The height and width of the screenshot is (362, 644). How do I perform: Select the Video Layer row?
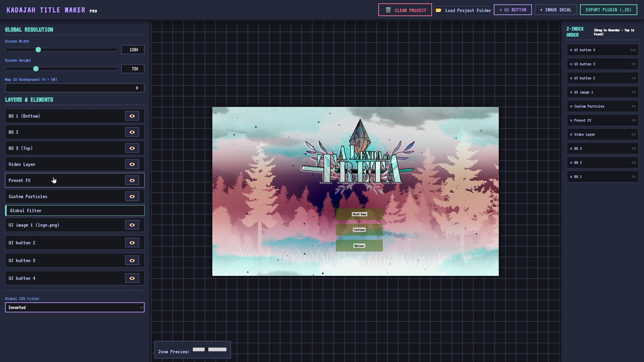(75, 164)
